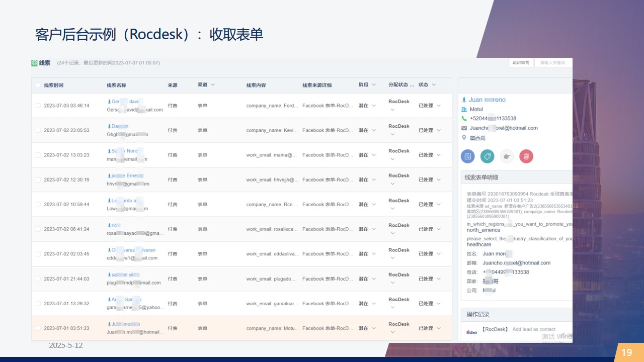Open 潜在 stage dropdown in 2023-07-02 10:59:44 row
This screenshot has width=644, height=362.
click(x=373, y=205)
